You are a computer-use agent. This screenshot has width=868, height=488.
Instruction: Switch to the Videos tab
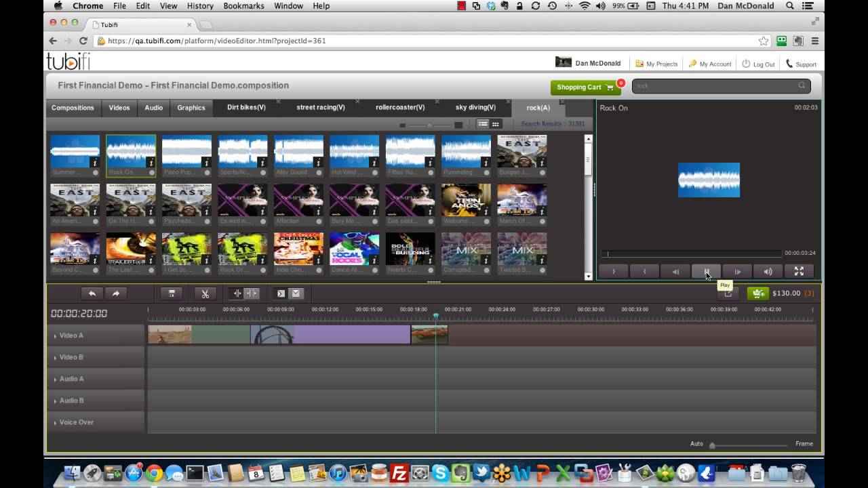(119, 108)
